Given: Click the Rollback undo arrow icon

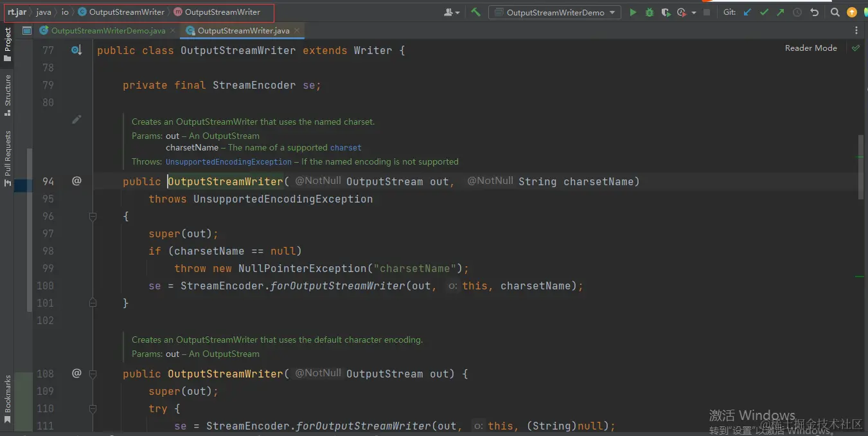Looking at the screenshot, I should tap(814, 12).
